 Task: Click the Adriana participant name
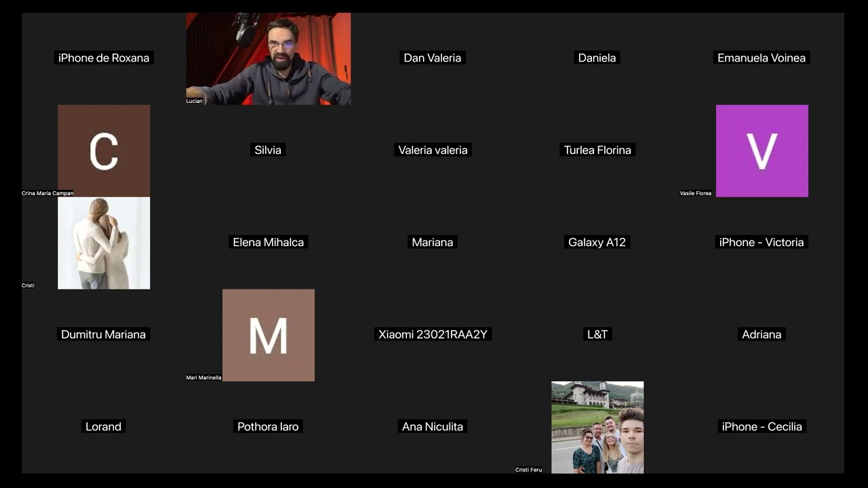762,334
